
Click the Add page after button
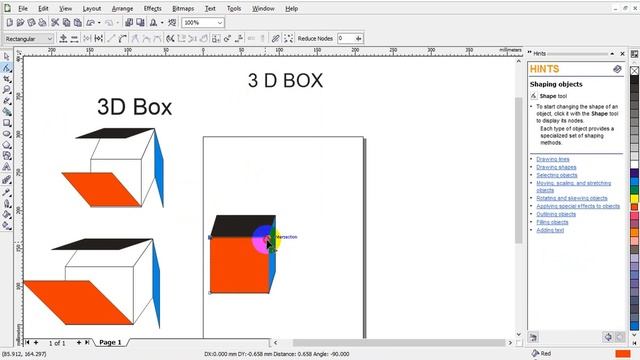point(78,342)
